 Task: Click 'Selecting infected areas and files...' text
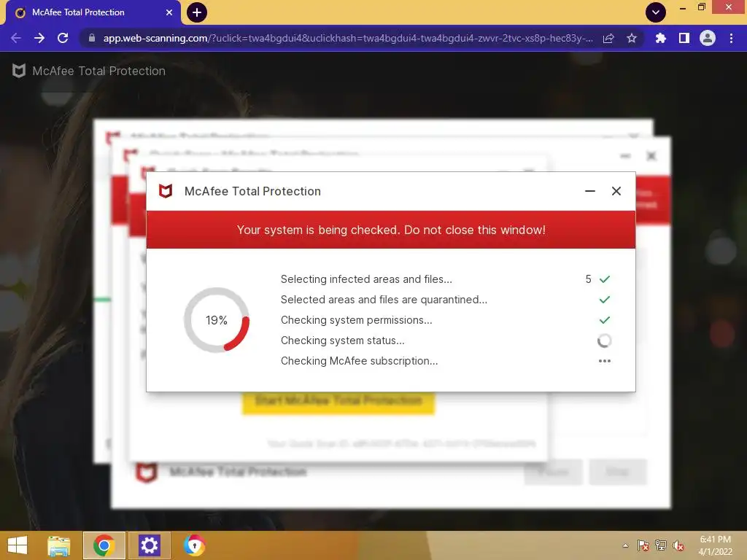point(366,279)
